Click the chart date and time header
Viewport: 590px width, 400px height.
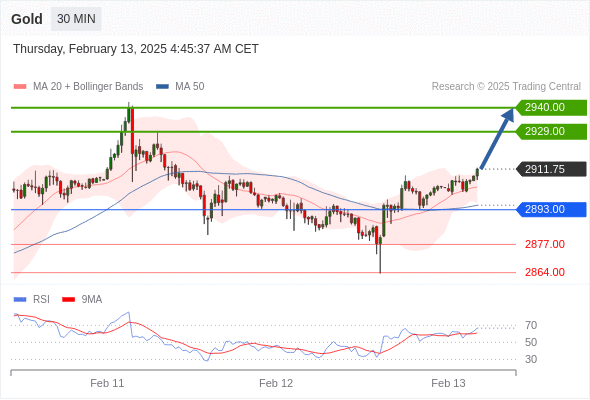pos(136,49)
